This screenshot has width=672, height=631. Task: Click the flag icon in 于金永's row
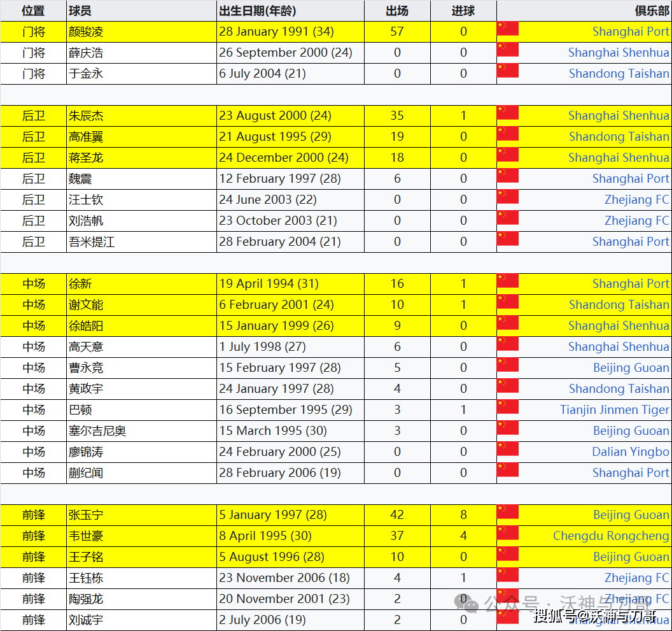coord(508,71)
